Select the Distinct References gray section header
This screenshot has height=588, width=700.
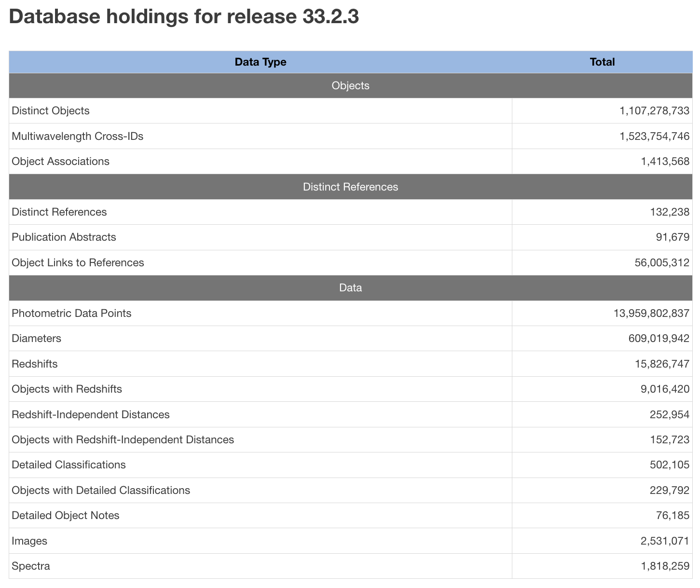(x=350, y=187)
